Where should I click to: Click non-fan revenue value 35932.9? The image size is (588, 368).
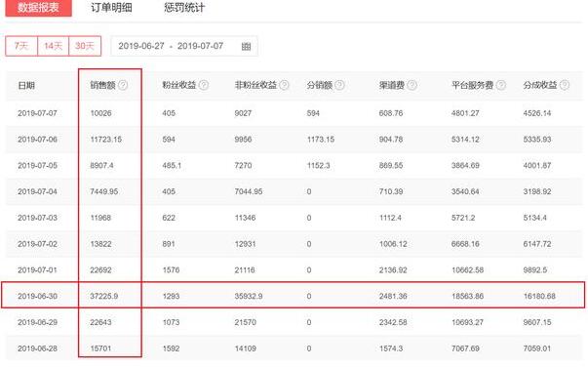click(x=249, y=297)
